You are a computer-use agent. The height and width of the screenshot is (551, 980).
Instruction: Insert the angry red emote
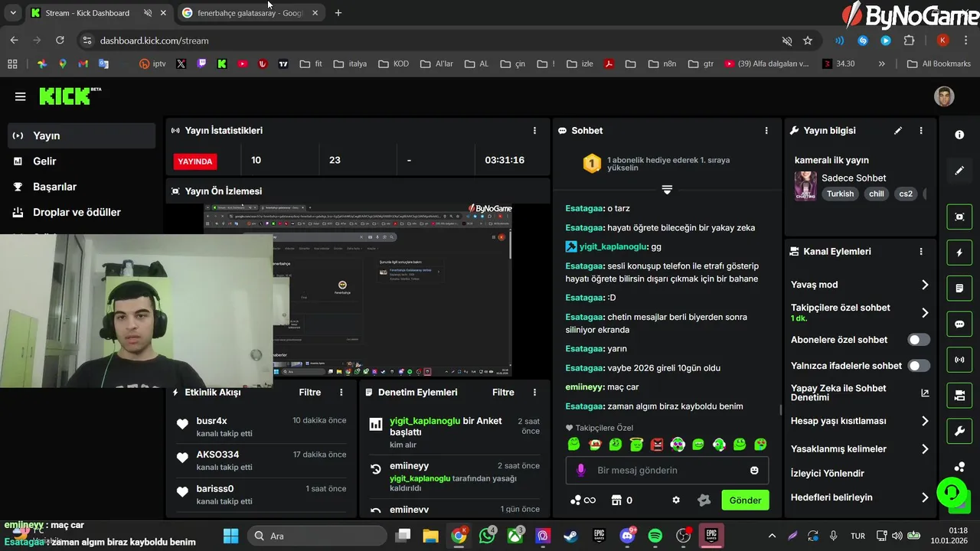tap(657, 444)
